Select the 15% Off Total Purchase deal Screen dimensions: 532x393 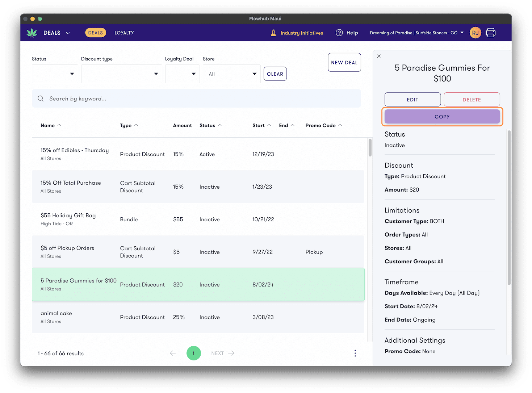click(198, 187)
